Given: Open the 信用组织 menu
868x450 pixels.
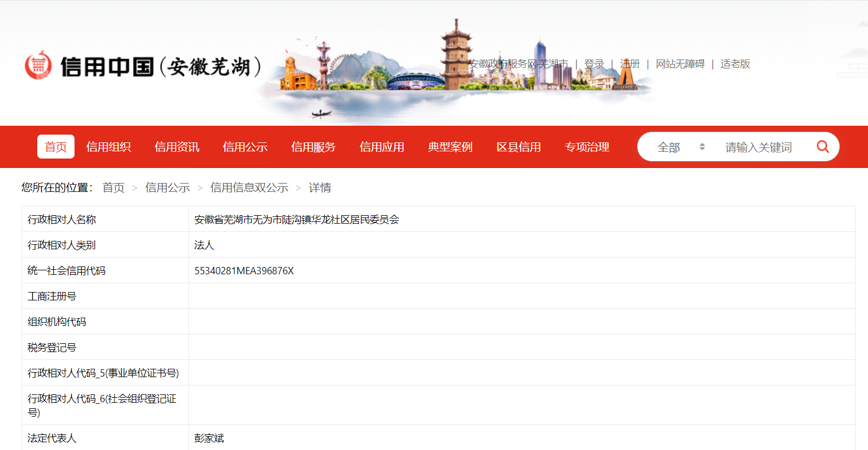Looking at the screenshot, I should 108,147.
